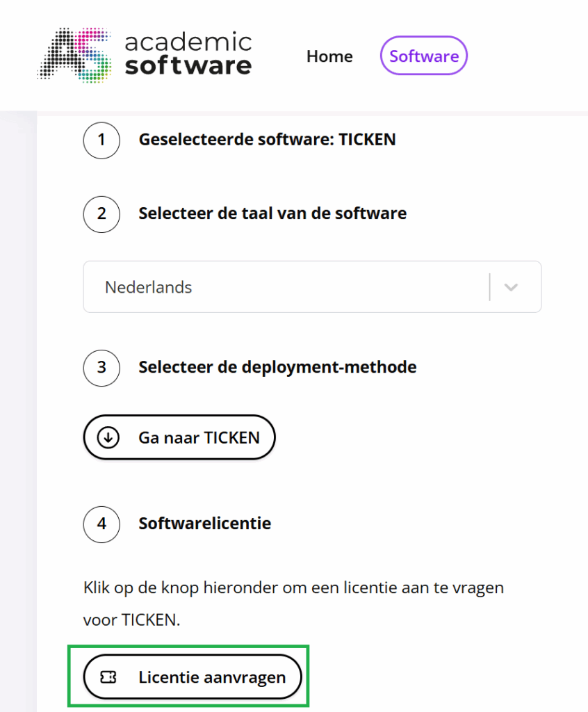Select the step 4 number circle
Viewport: 588px width, 712px height.
(x=101, y=524)
